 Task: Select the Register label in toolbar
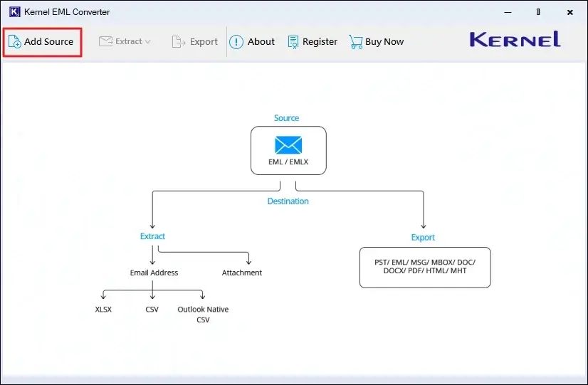click(x=320, y=42)
